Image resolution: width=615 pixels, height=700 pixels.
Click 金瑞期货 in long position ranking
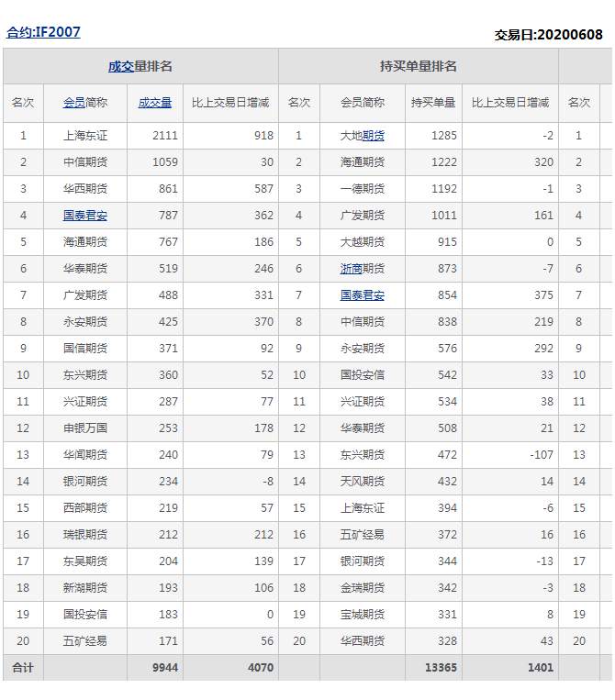click(x=363, y=588)
